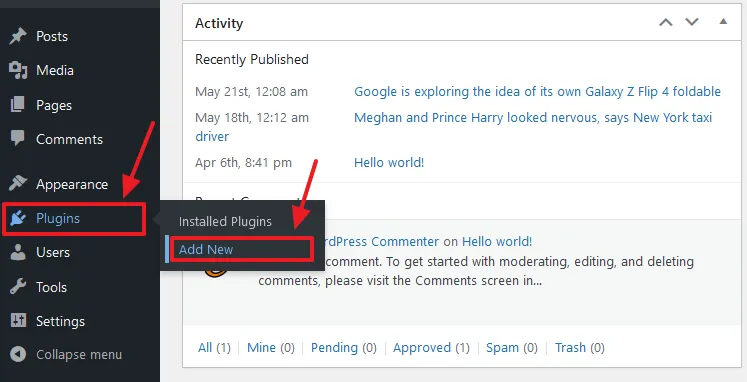
Task: Filter comments by Mine
Action: pos(261,348)
